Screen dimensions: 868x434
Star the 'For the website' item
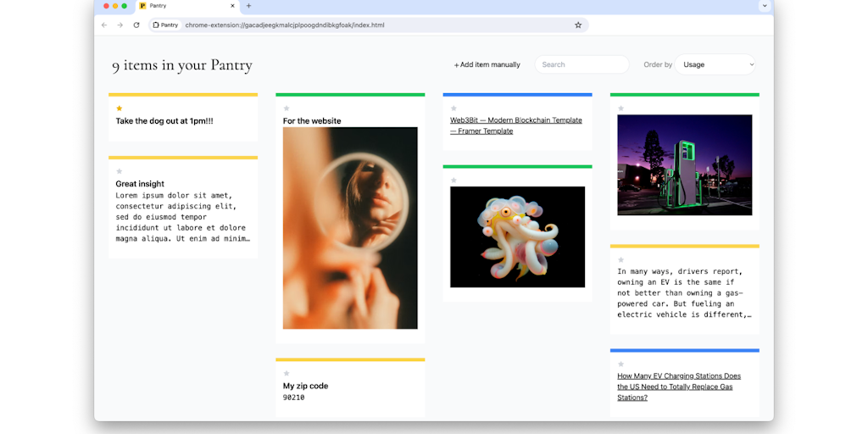(287, 108)
